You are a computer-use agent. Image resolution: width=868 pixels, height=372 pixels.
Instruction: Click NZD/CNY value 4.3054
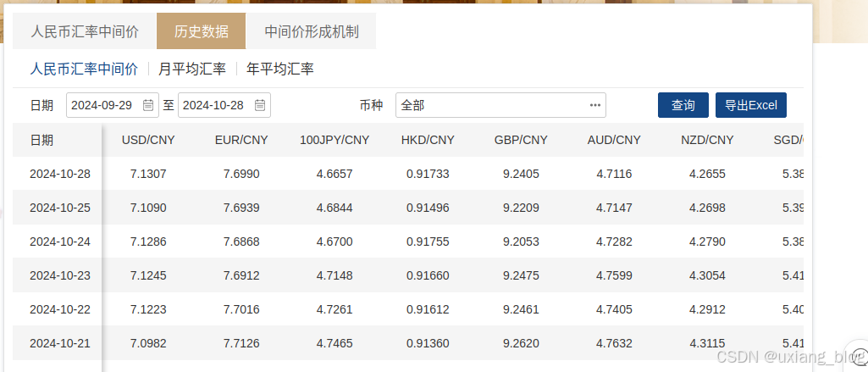pos(707,275)
